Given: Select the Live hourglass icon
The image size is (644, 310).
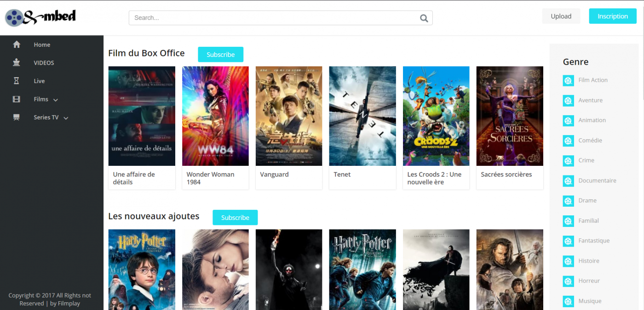Looking at the screenshot, I should (x=17, y=81).
